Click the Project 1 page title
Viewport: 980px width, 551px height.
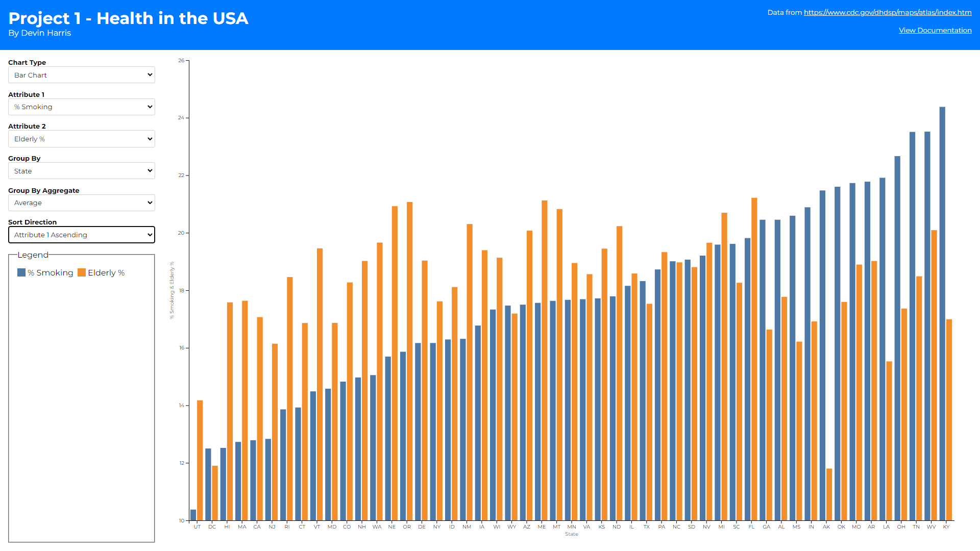click(128, 18)
